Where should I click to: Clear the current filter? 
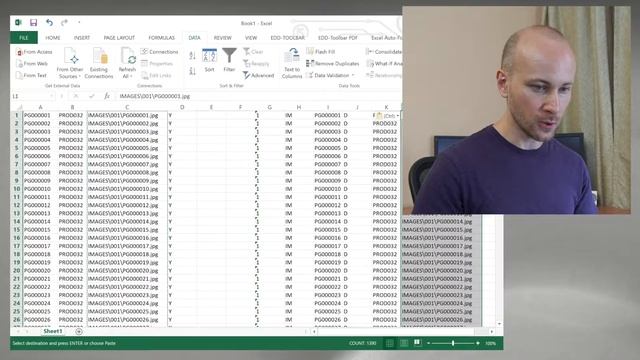tap(253, 52)
